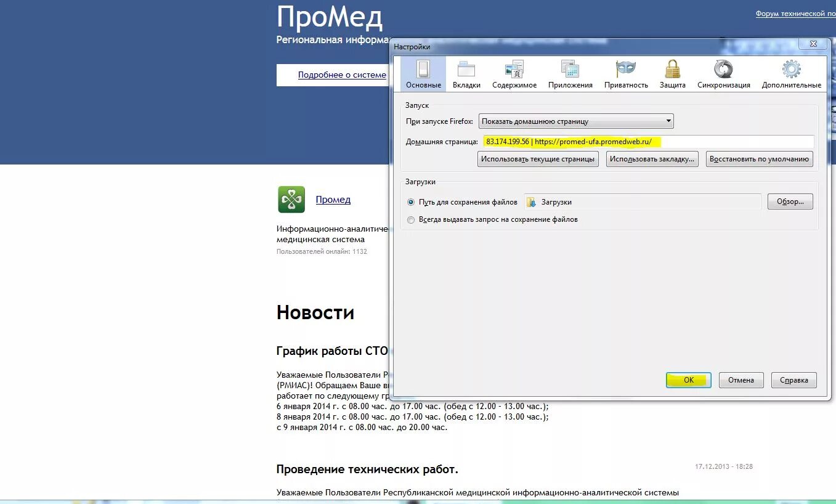This screenshot has width=836, height=504.
Task: Open the Дополнительные gear panel
Action: (x=792, y=74)
